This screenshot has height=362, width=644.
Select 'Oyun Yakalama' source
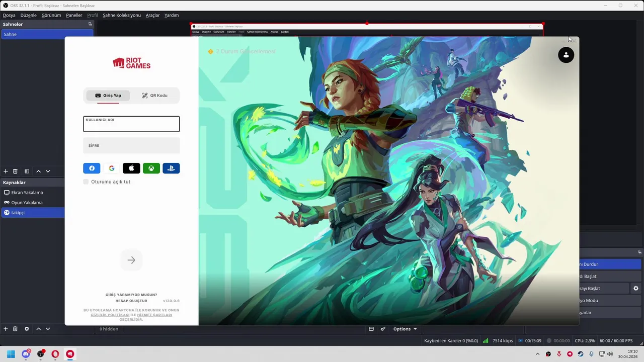33,203
